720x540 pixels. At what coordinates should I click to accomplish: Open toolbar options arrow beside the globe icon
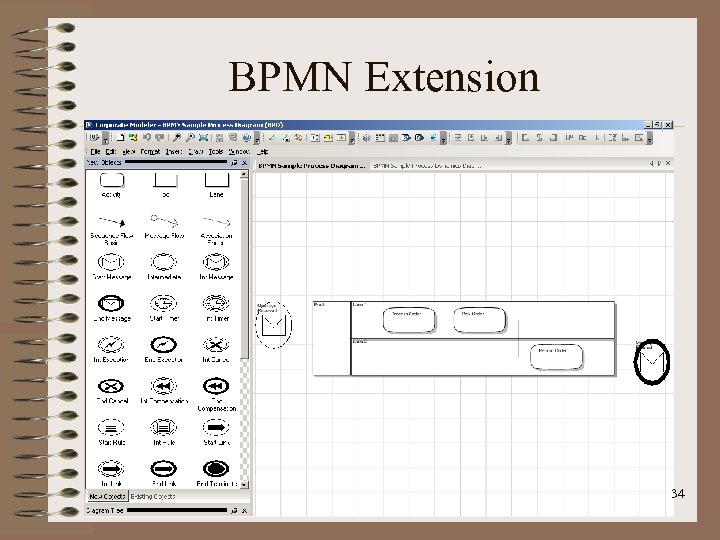pyautogui.click(x=257, y=138)
